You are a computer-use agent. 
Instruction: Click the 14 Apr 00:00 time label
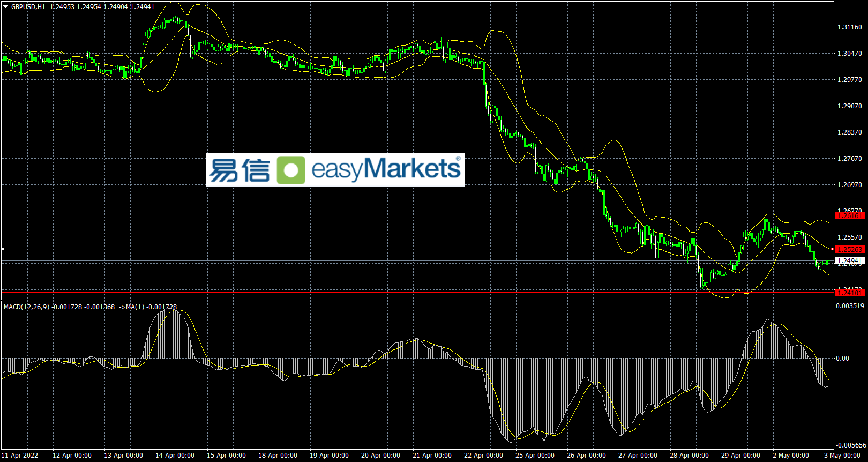pos(175,456)
